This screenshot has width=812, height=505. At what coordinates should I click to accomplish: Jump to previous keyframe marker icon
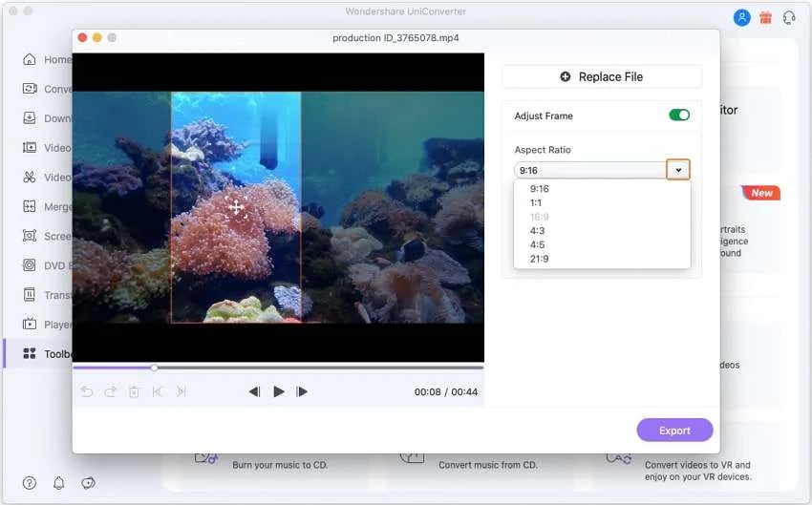158,391
